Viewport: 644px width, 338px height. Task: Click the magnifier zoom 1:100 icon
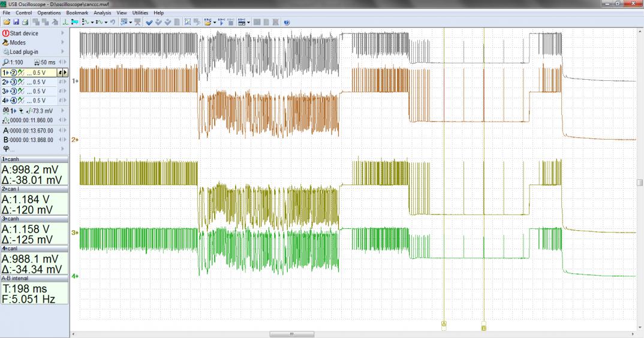(x=5, y=62)
